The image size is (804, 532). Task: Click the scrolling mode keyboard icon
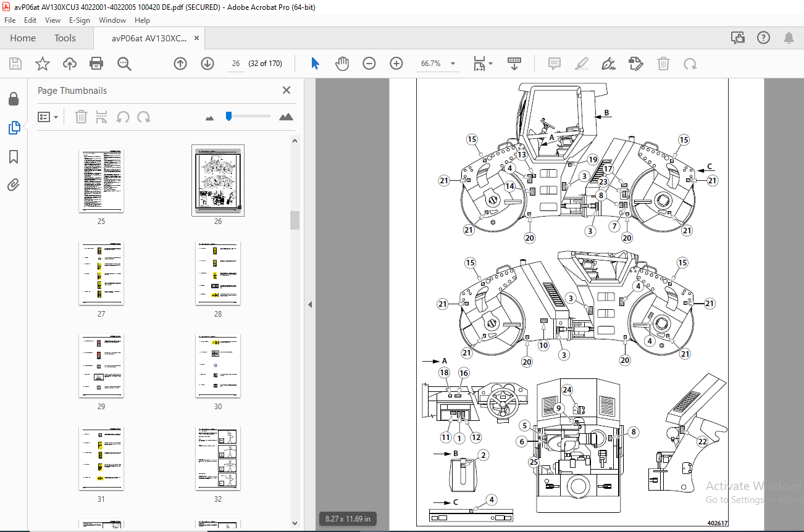pos(514,64)
